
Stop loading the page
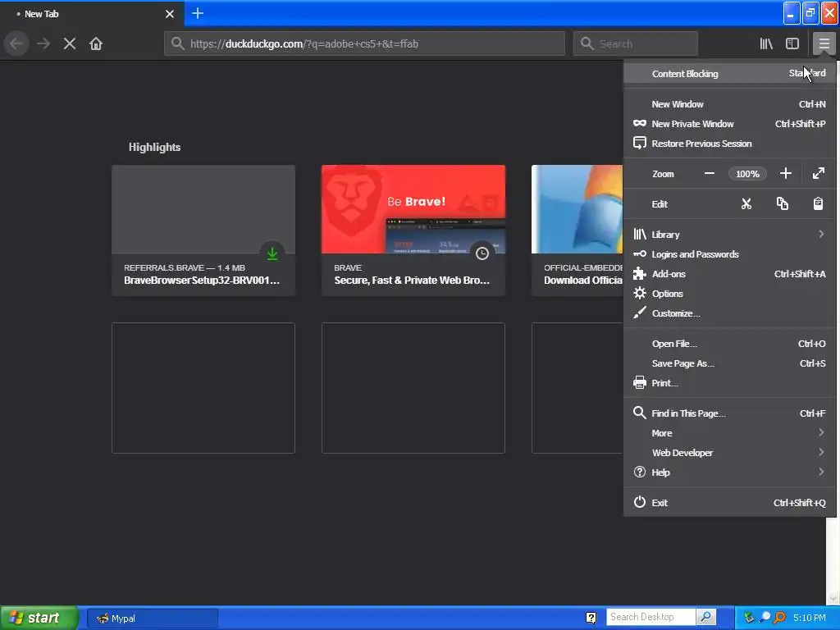click(70, 43)
